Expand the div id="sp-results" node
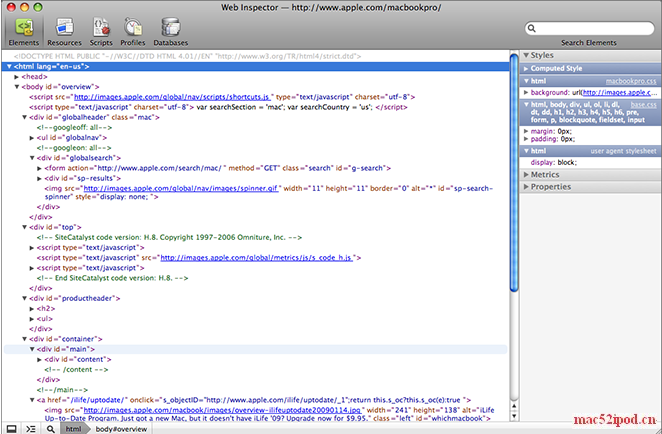This screenshot has height=434, width=662. (x=39, y=178)
